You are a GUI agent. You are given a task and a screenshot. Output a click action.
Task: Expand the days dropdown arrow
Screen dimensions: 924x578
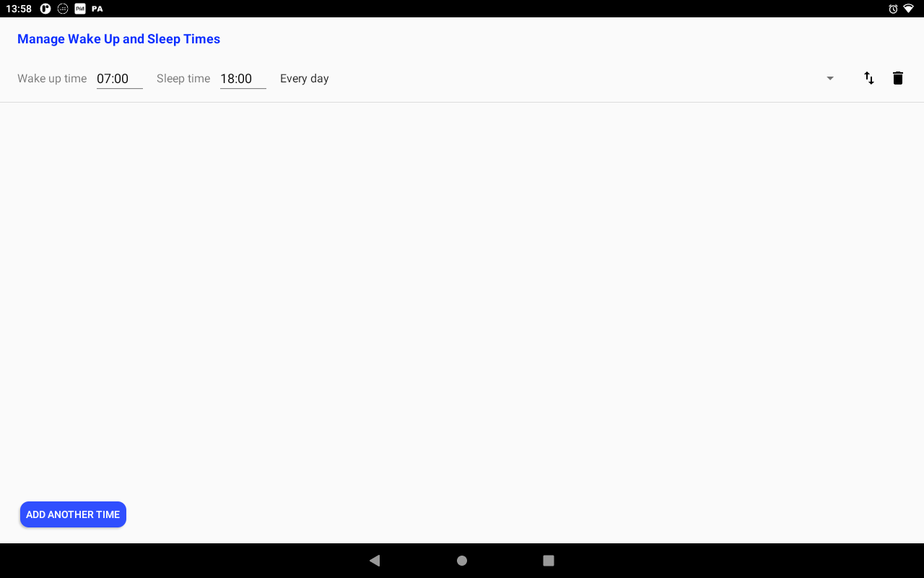click(830, 78)
